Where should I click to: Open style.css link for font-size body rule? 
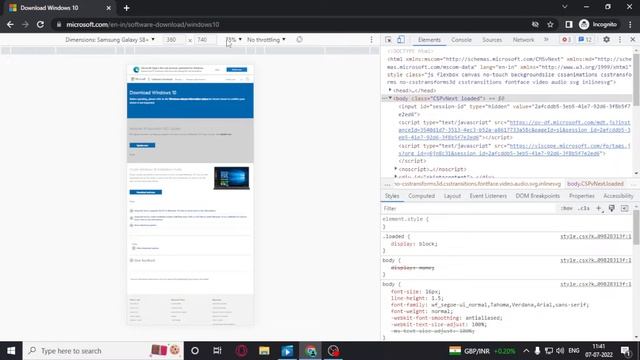595,284
